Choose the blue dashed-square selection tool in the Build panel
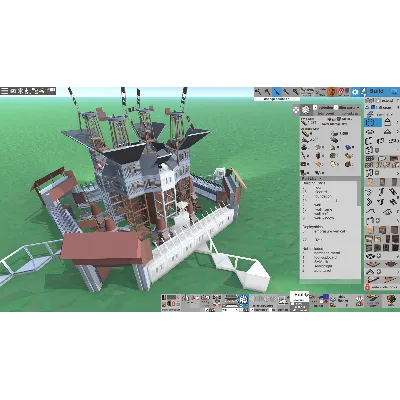This screenshot has width=400, height=400. click(x=369, y=122)
